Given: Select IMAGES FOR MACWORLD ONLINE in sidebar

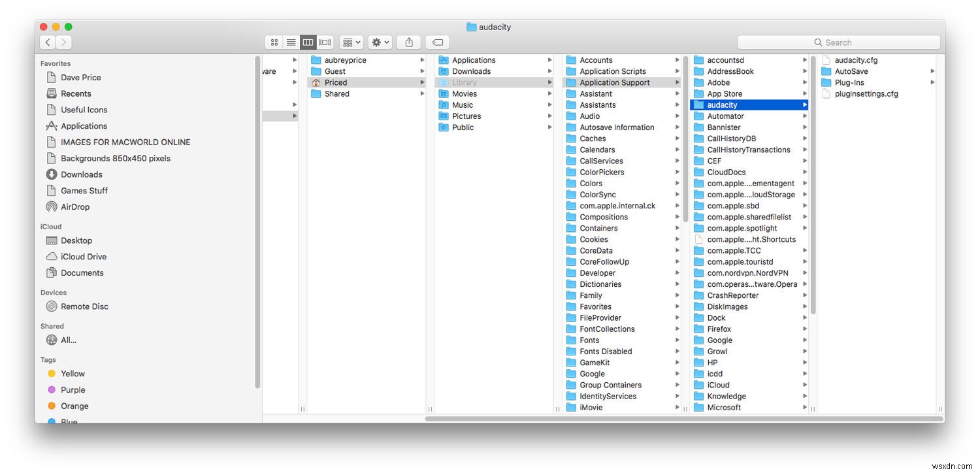Looking at the screenshot, I should click(x=125, y=142).
